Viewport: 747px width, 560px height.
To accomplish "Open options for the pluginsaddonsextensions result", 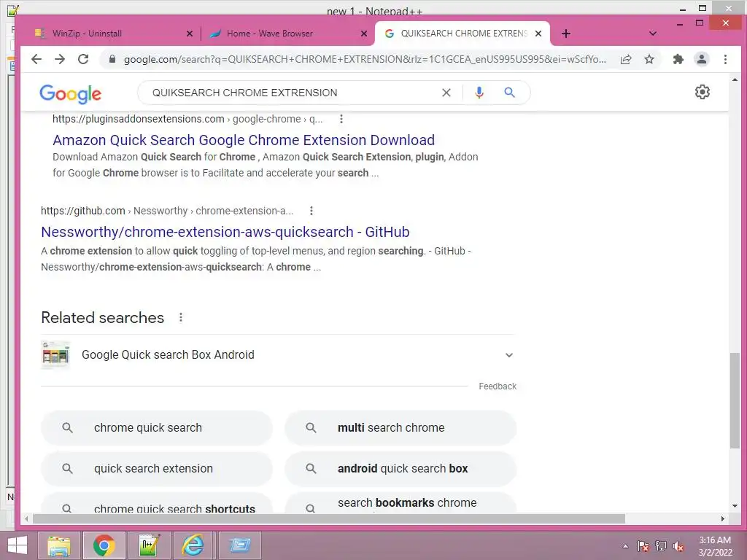I will 341,119.
